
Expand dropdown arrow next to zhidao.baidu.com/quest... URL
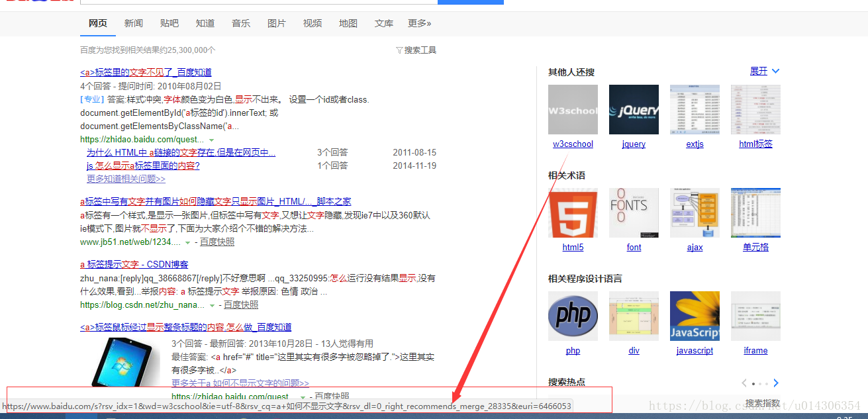pos(212,140)
